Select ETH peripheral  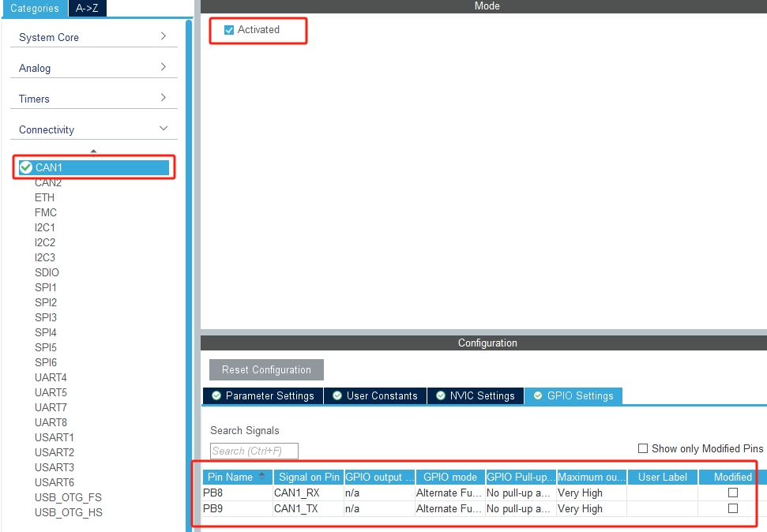coord(44,197)
